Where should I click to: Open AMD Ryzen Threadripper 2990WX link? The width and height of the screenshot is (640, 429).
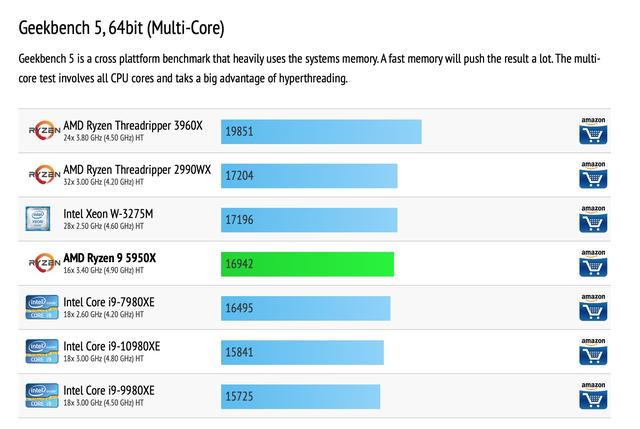137,170
